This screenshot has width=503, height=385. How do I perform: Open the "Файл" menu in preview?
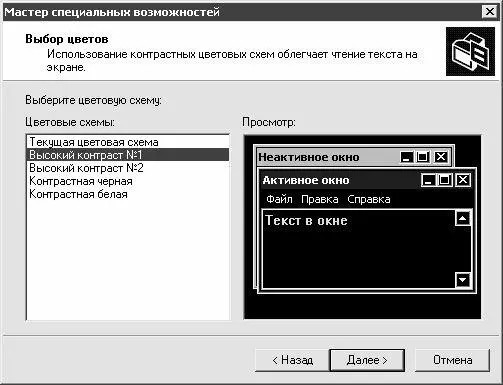[x=279, y=199]
